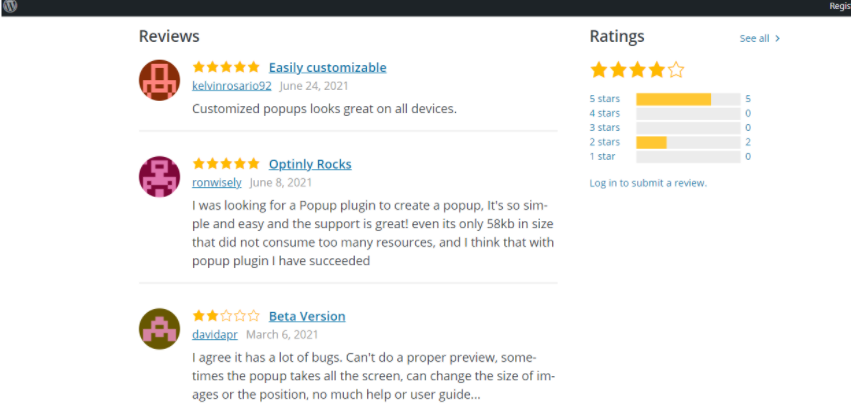Visit ronwisely user profile
The height and width of the screenshot is (414, 851).
point(217,182)
